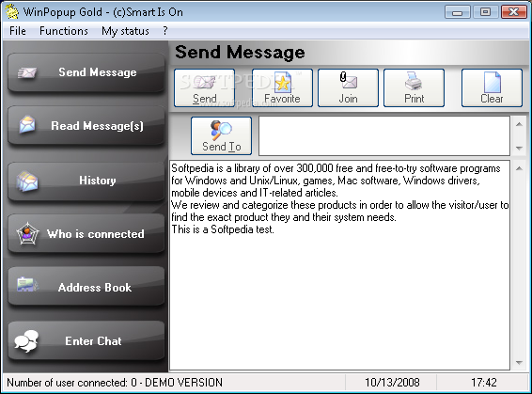Click in the message body text area
This screenshot has width=532, height=394.
(339, 265)
